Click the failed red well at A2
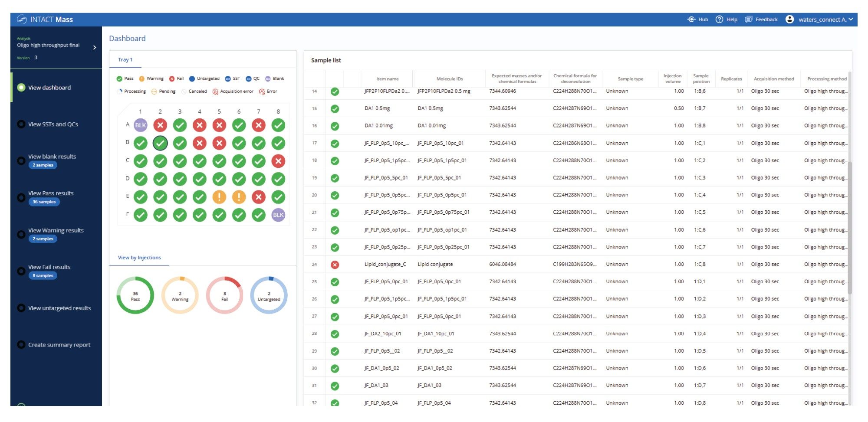 [160, 125]
